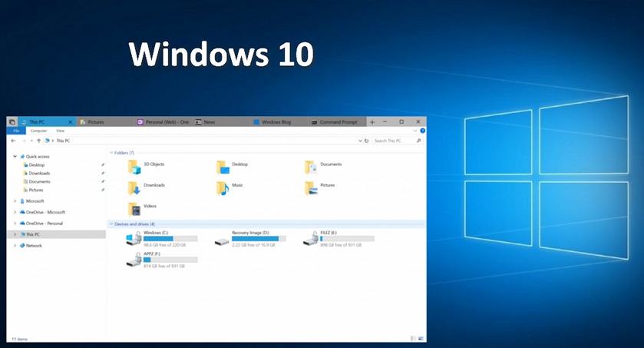Select Desktop under Quick access
The image size is (644, 348).
(37, 164)
